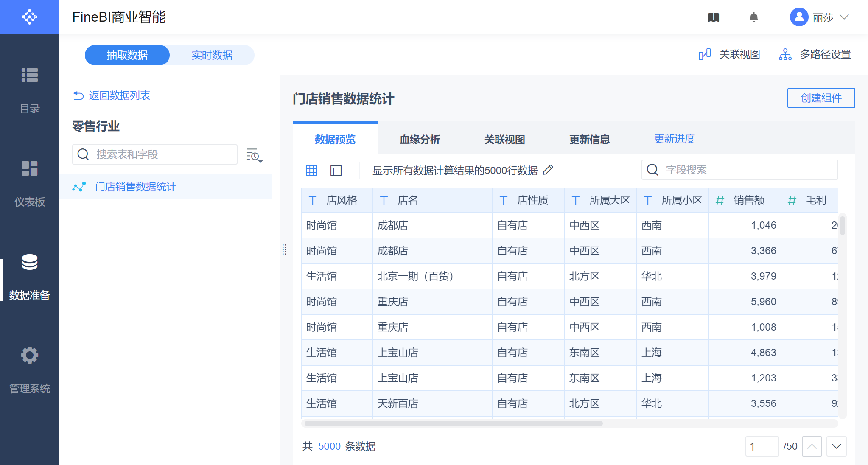Select the 抽取数据 mode toggle
Screen dimensions: 868x465
pos(127,55)
